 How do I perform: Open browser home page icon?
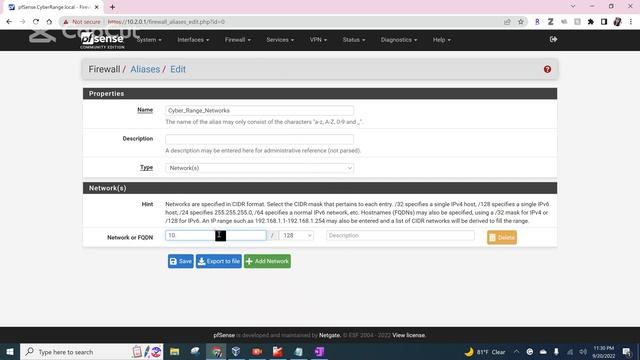point(49,22)
